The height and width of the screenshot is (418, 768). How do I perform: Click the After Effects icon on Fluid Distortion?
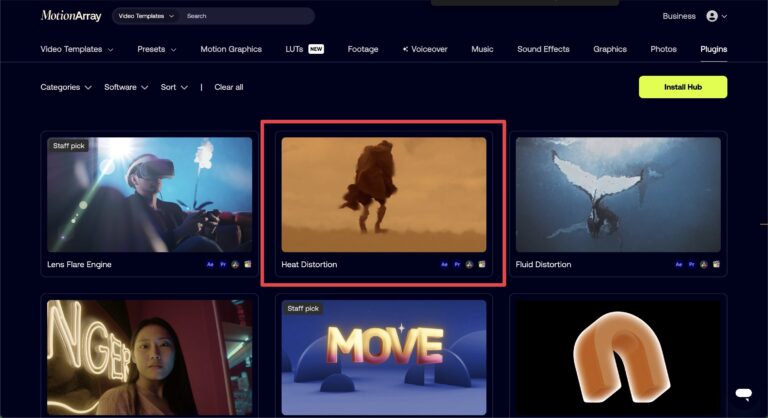click(679, 265)
